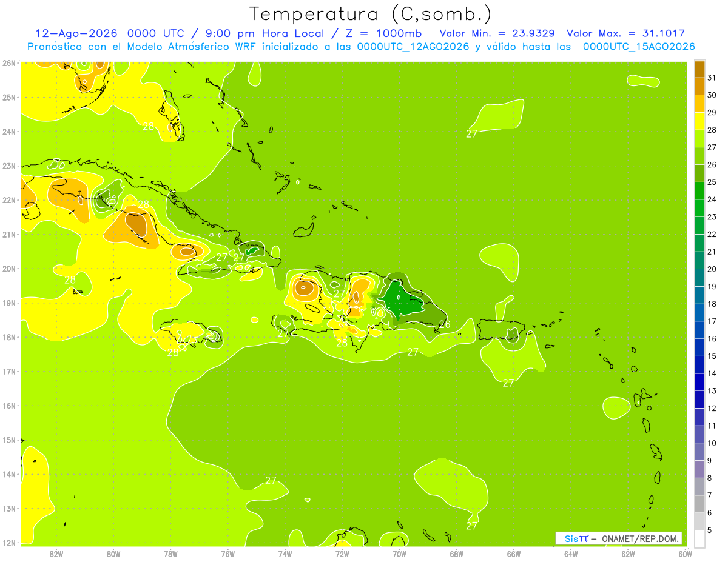Click the 64W longitude axis label

[571, 554]
